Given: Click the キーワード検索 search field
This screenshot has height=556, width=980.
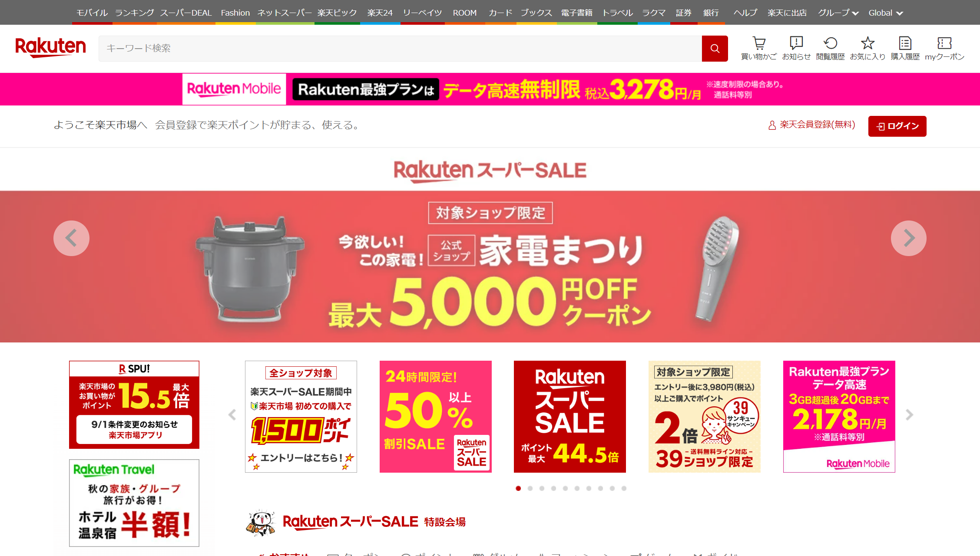Looking at the screenshot, I should pyautogui.click(x=400, y=49).
